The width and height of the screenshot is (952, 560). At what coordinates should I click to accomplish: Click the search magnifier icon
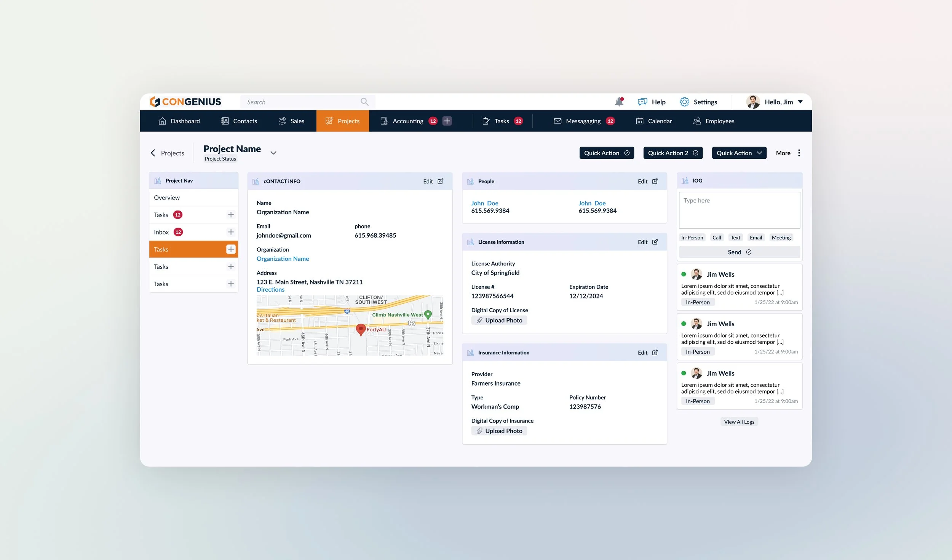coord(364,102)
